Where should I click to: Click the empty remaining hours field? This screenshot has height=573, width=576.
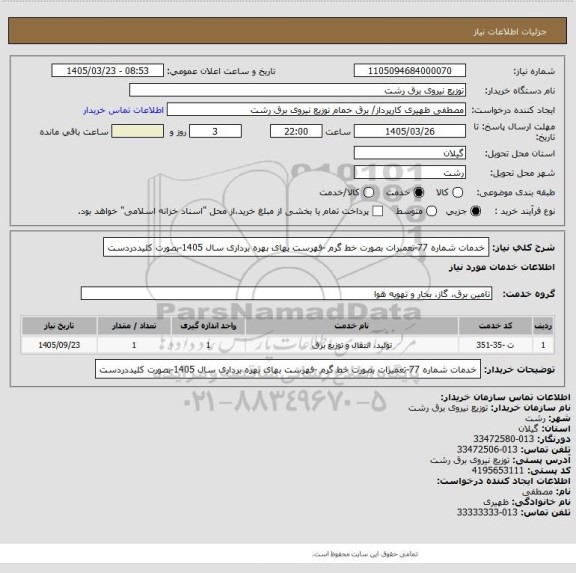138,131
